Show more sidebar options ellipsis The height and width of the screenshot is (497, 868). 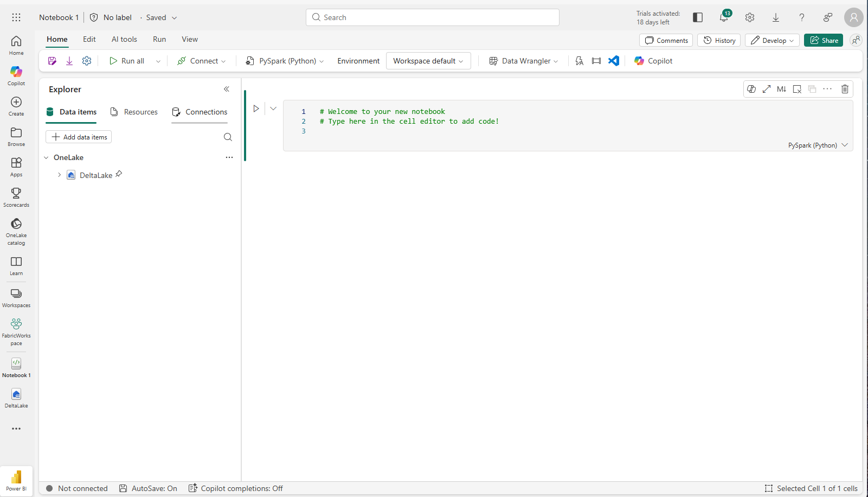click(16, 429)
